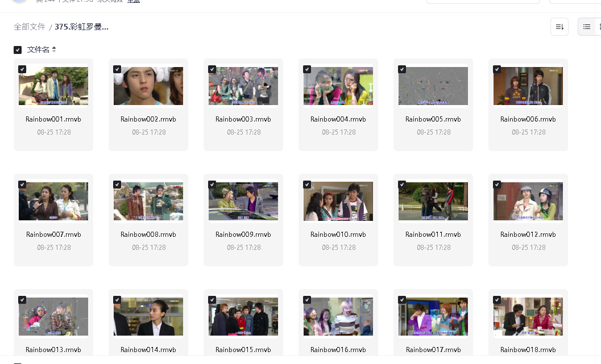Uncheck Rainbow001.rmvb checkbox
601x364 pixels.
click(x=22, y=69)
